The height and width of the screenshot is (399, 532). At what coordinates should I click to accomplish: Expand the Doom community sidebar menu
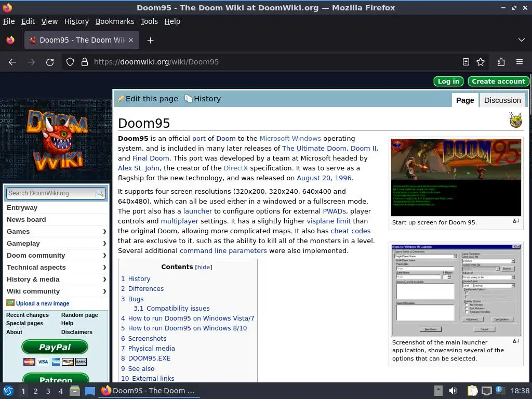coord(56,255)
